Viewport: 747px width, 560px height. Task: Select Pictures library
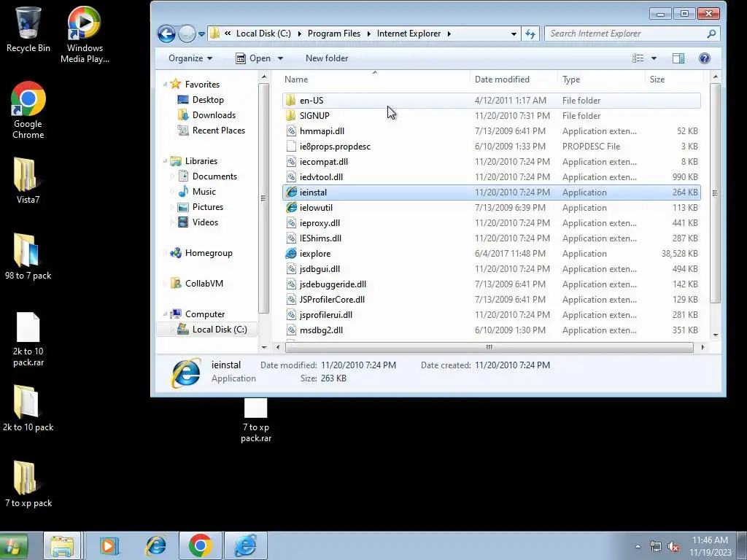(x=208, y=206)
